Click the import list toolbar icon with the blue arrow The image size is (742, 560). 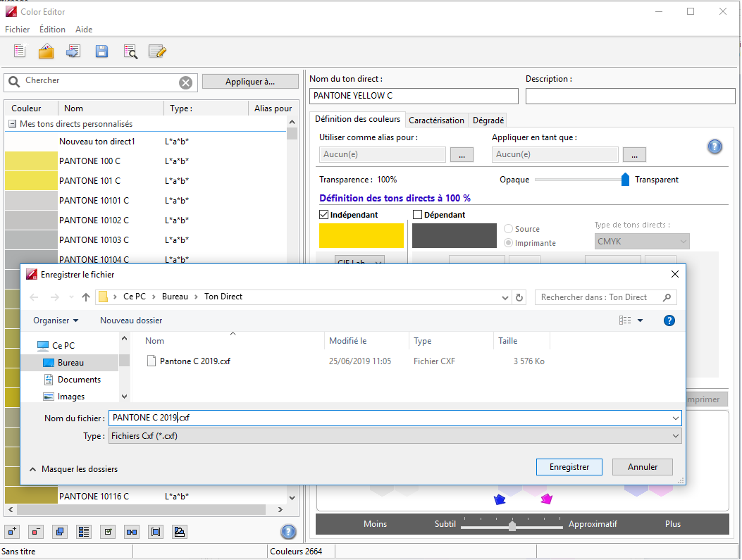pos(73,51)
